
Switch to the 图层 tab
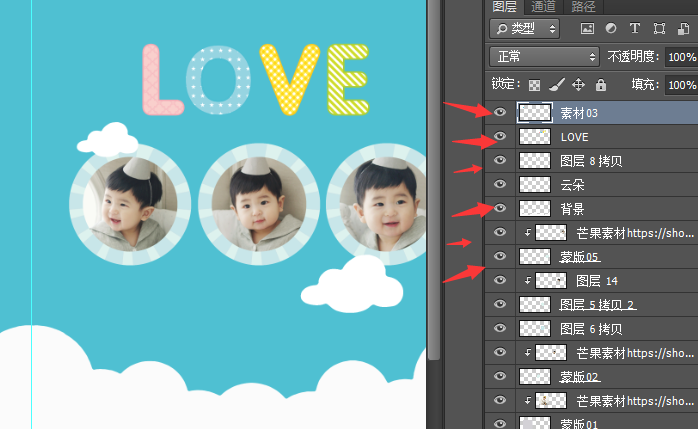click(504, 6)
